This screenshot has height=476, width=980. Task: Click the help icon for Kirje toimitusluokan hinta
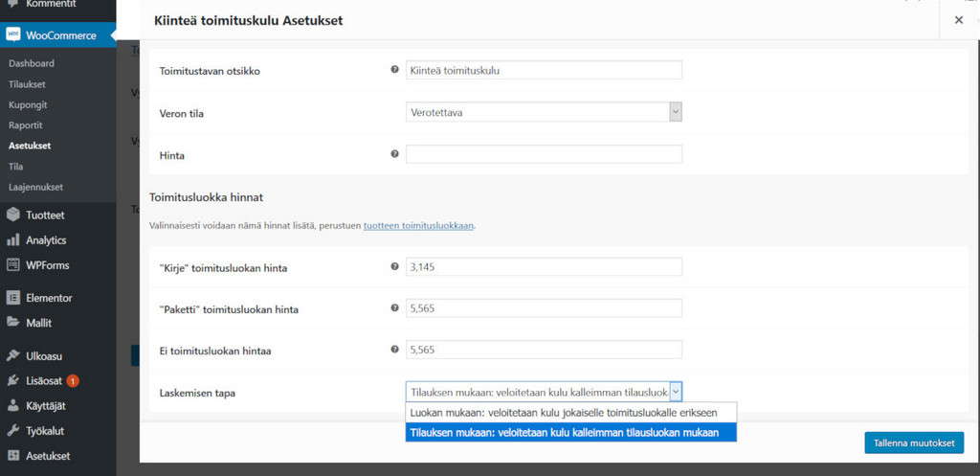(x=394, y=267)
